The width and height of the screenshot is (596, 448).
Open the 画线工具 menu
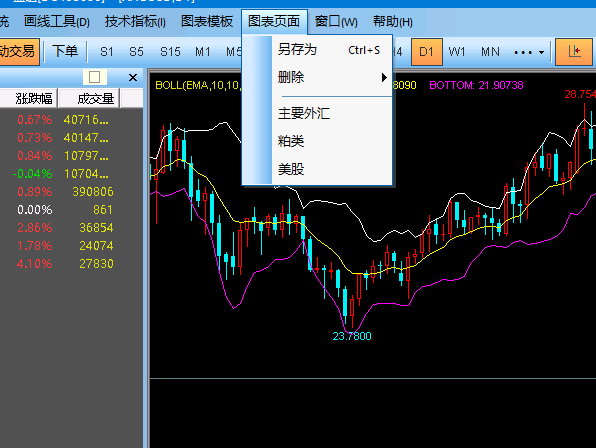(57, 22)
